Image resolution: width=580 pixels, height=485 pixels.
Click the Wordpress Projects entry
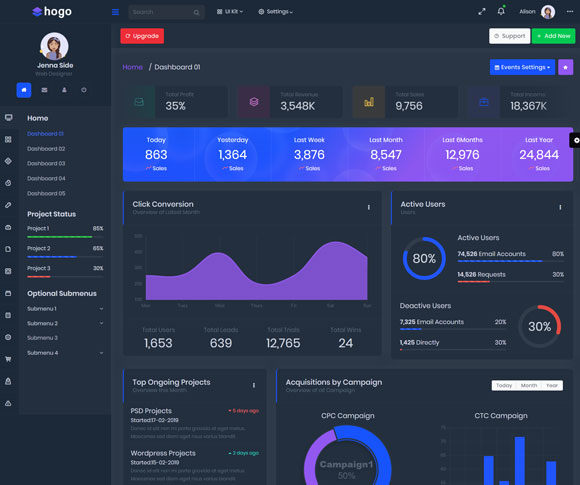click(x=195, y=465)
